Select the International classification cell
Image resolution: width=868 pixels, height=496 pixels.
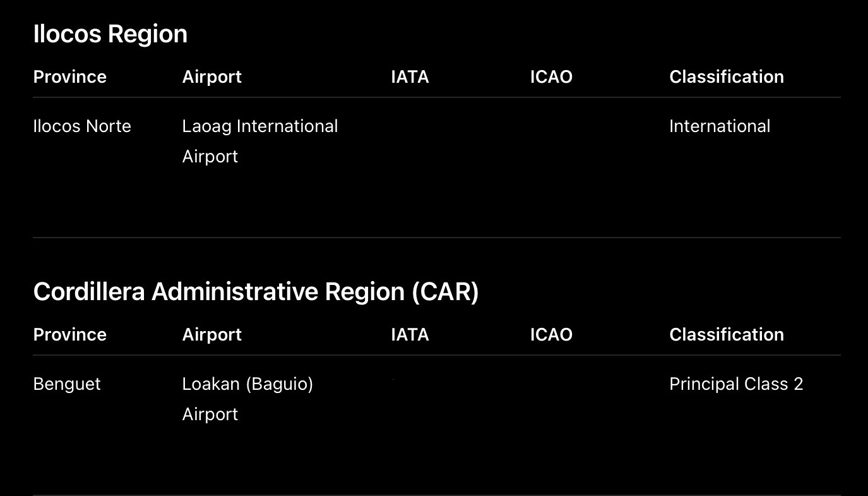pyautogui.click(x=720, y=126)
